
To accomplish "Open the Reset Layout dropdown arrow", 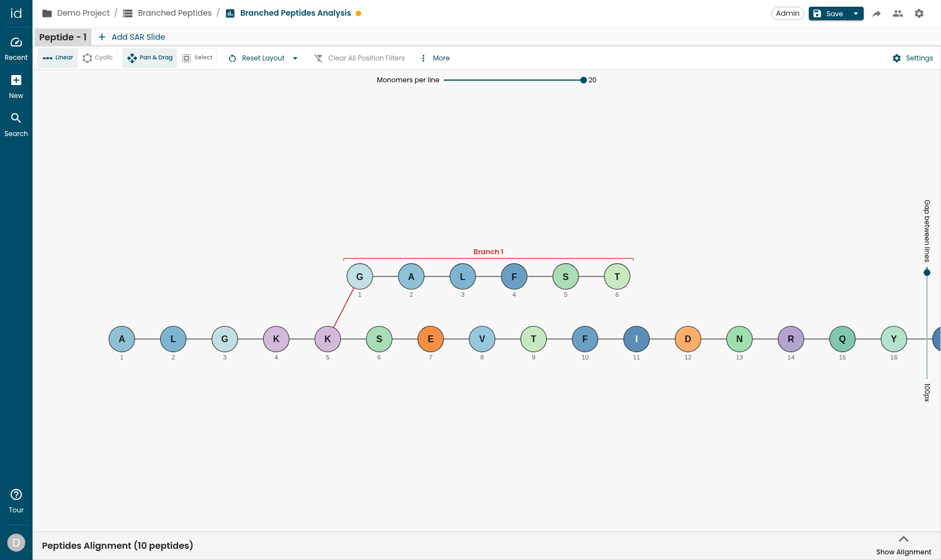I will [295, 58].
